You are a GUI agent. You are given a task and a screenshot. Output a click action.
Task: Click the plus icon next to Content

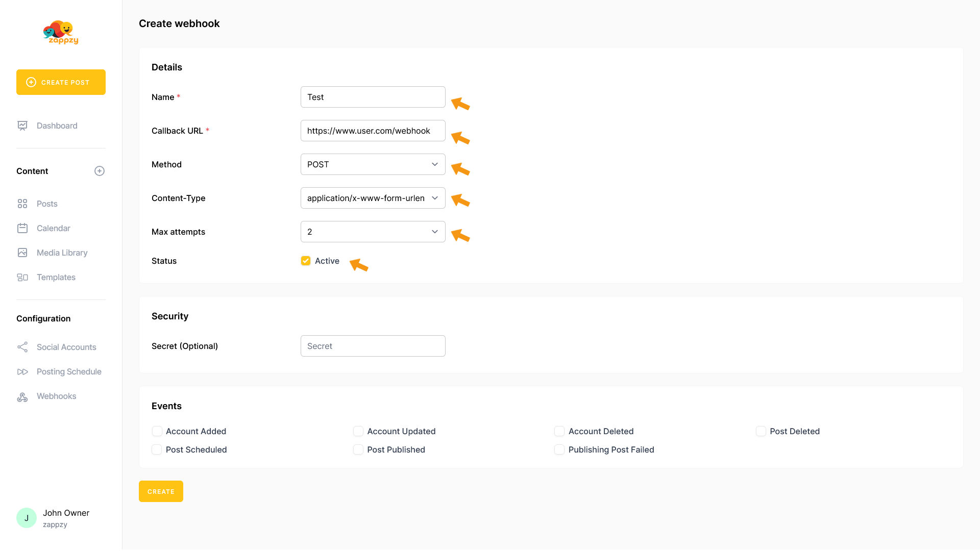[100, 171]
